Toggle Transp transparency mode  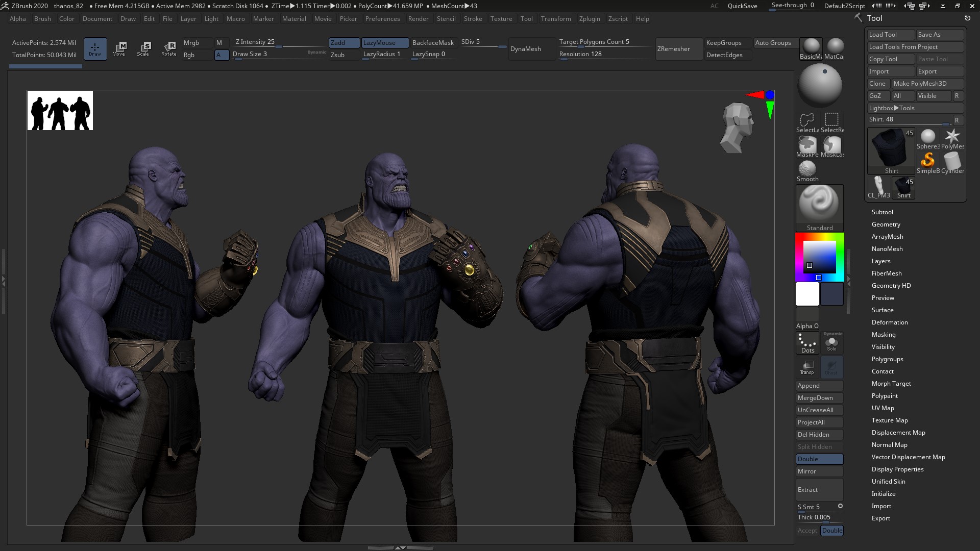(x=807, y=367)
